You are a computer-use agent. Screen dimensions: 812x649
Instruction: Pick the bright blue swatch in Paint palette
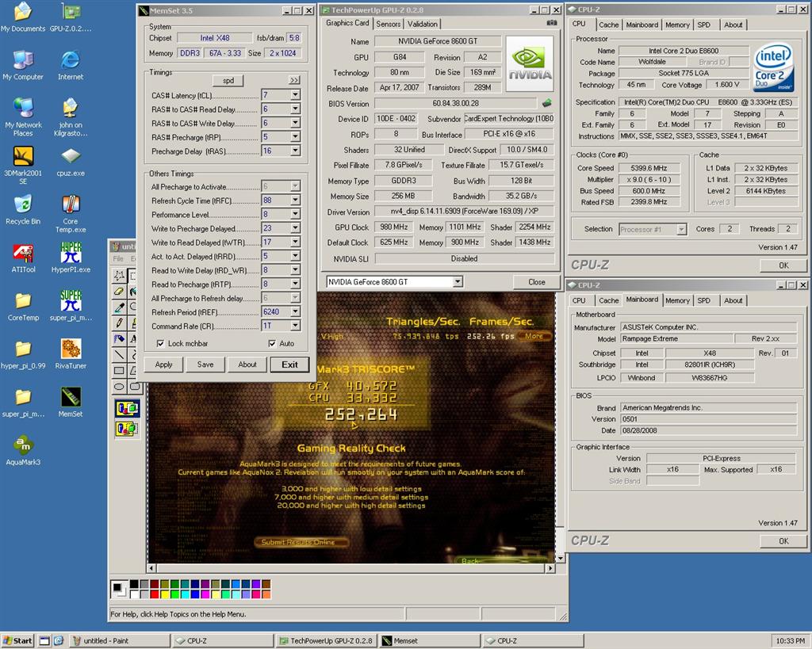[x=194, y=594]
